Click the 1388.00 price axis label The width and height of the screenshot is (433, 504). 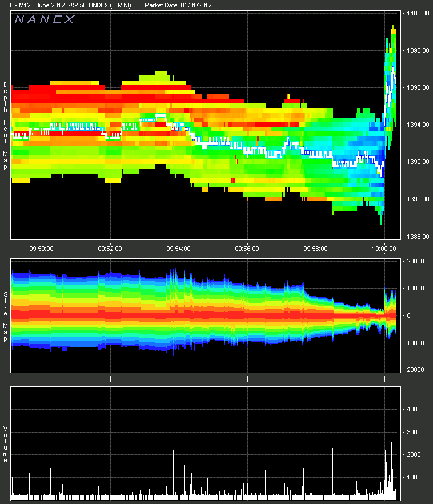tap(418, 237)
